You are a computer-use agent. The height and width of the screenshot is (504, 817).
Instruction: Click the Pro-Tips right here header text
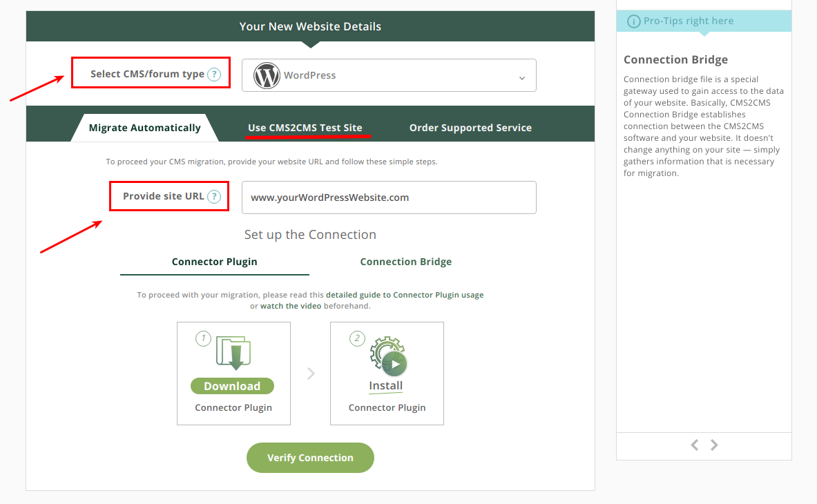[689, 21]
